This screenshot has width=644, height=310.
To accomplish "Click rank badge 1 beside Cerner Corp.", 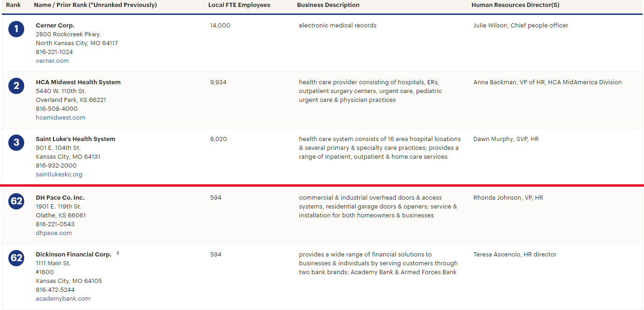I will [x=16, y=29].
